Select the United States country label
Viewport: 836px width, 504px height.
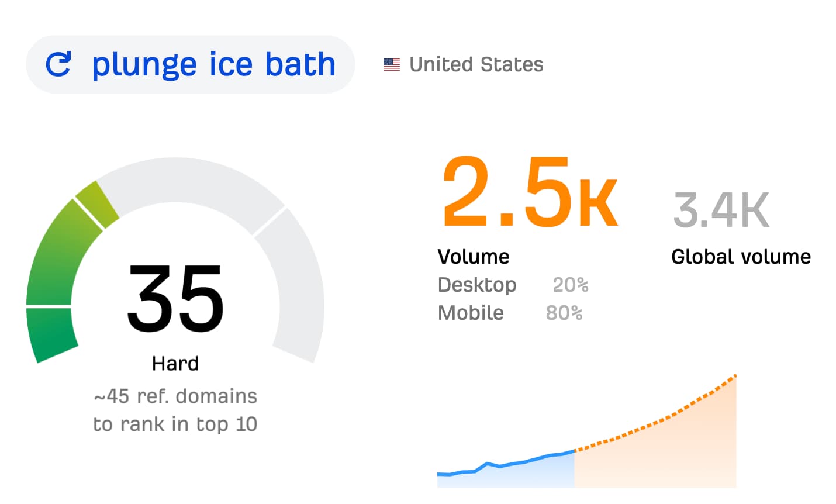tap(476, 64)
